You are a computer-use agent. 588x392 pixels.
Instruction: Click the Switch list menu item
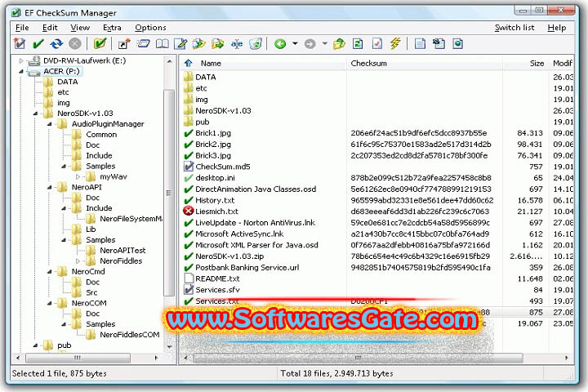514,28
